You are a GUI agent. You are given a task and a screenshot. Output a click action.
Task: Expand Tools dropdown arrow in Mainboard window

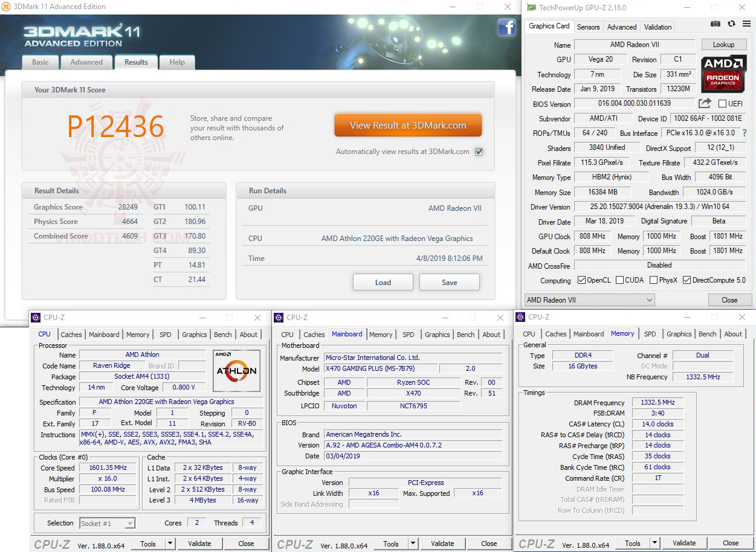pos(413,544)
